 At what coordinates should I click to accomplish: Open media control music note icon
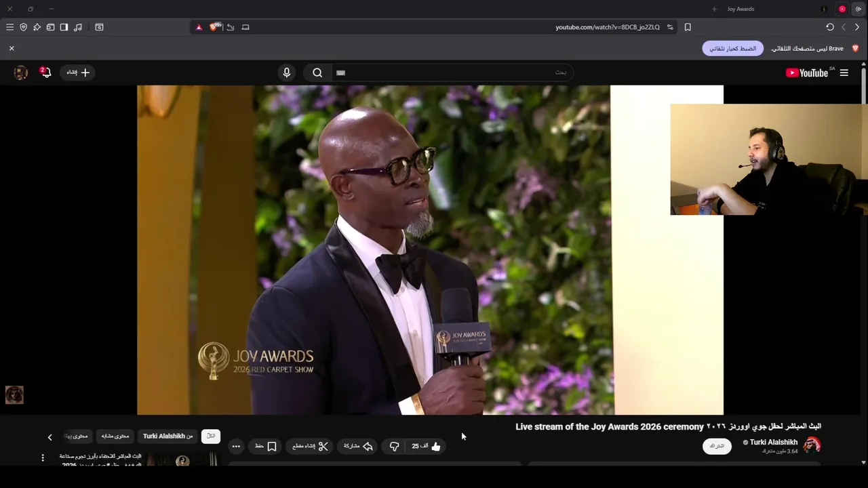click(x=78, y=27)
